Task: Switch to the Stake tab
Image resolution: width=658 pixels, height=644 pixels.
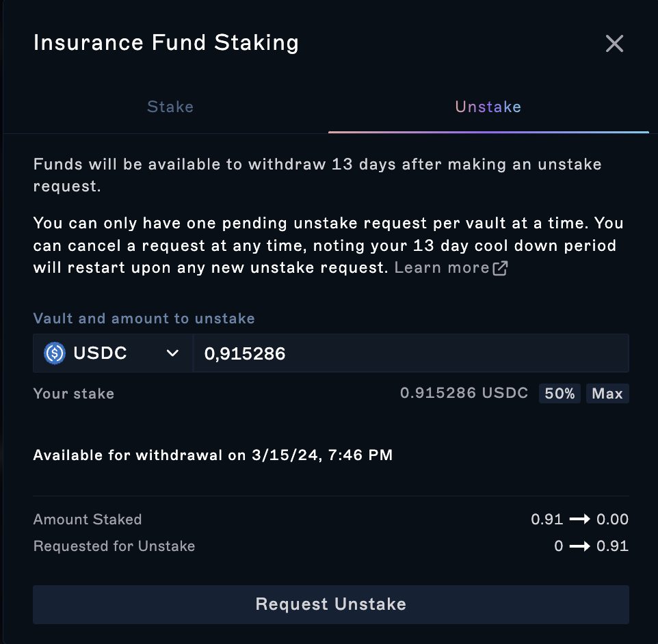Action: [170, 107]
